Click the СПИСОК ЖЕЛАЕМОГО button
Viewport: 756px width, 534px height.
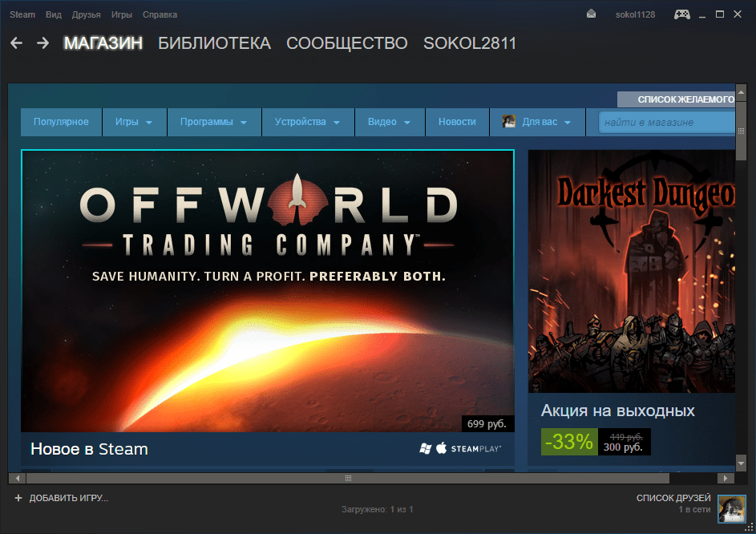click(x=677, y=99)
